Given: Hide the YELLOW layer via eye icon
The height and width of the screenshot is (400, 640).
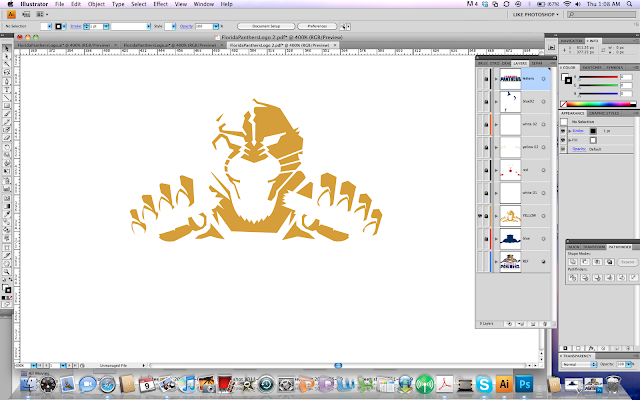Looking at the screenshot, I should (480, 216).
